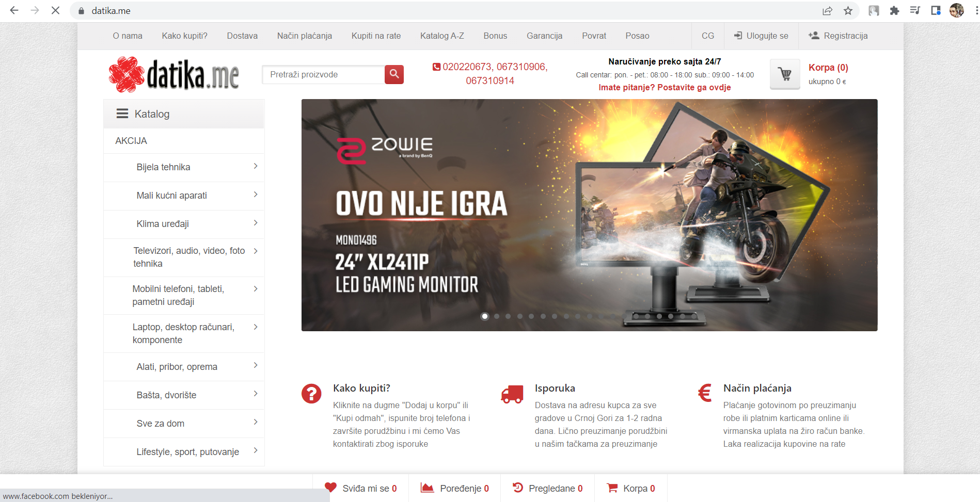Viewport: 980px width, 502px height.
Task: Expand the 'Klima uređaji' category chevron
Action: coord(255,223)
